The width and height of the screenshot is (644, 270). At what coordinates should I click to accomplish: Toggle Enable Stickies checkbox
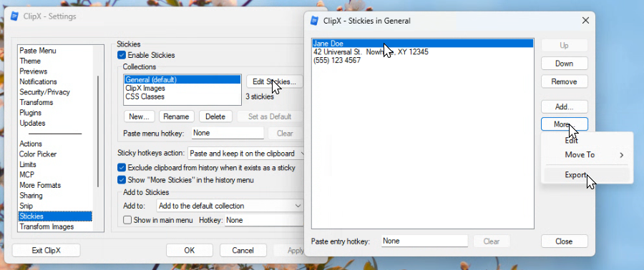[122, 55]
